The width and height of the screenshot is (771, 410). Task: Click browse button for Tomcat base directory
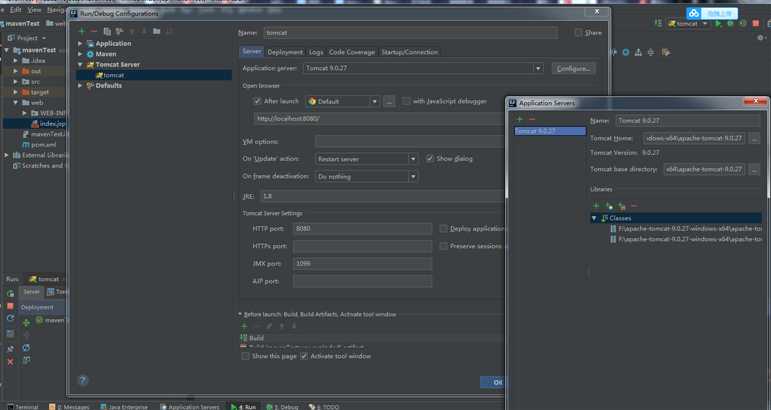point(754,169)
